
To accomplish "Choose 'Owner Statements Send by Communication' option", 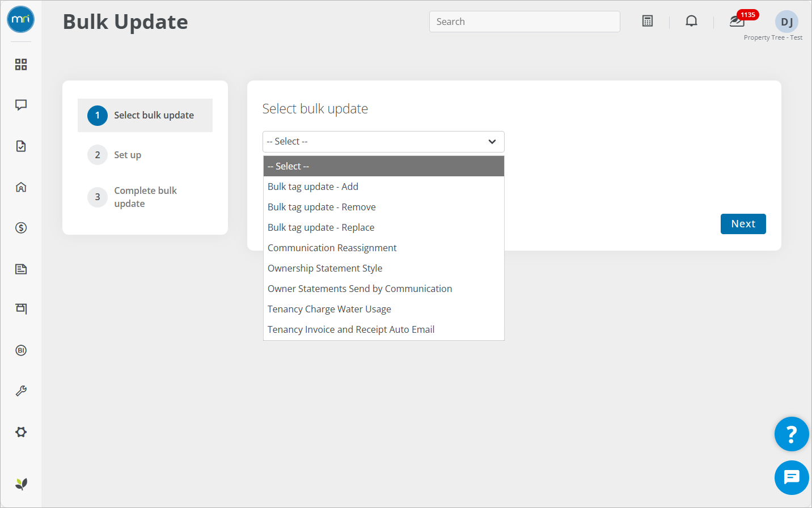I will tap(384, 289).
